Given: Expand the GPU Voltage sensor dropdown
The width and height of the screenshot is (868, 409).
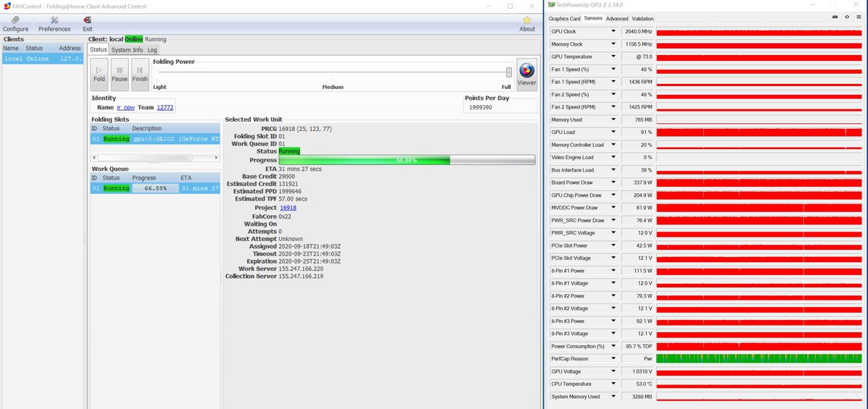Looking at the screenshot, I should (x=613, y=371).
